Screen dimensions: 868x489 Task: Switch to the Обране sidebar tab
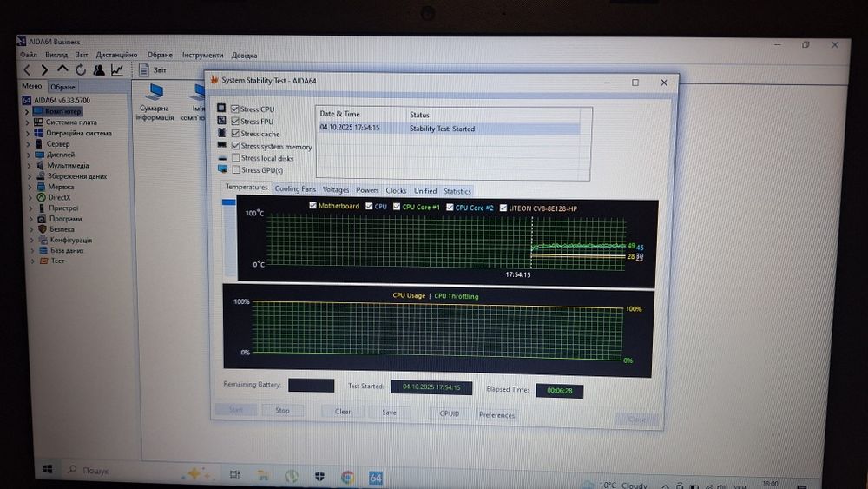point(62,87)
